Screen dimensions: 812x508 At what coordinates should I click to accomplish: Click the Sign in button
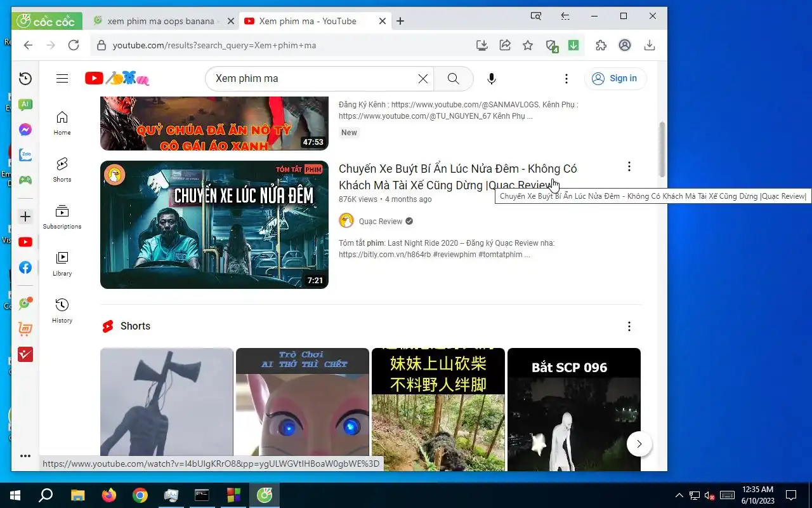[615, 79]
